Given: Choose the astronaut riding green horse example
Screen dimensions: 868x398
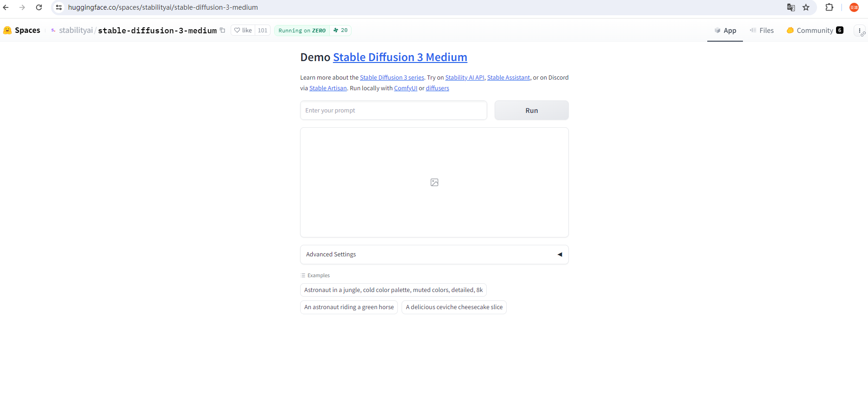Looking at the screenshot, I should click(349, 307).
